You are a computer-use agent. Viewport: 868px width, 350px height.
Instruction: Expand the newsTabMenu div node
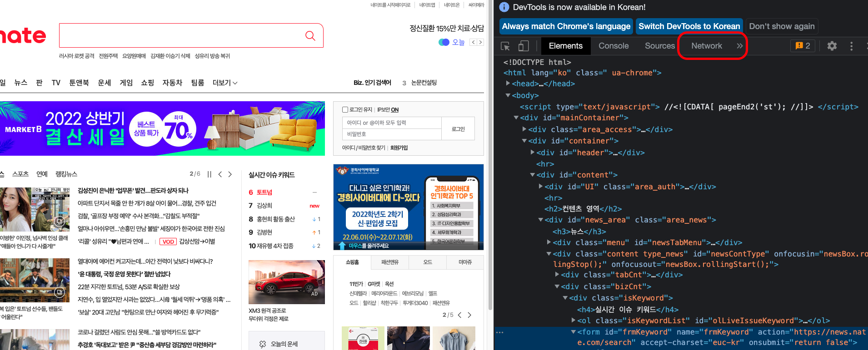tap(549, 242)
